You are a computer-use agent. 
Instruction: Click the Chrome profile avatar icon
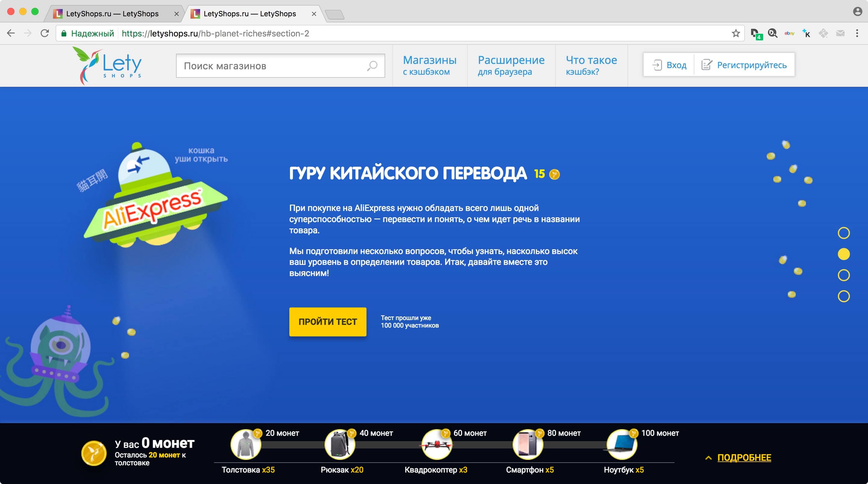coord(857,11)
